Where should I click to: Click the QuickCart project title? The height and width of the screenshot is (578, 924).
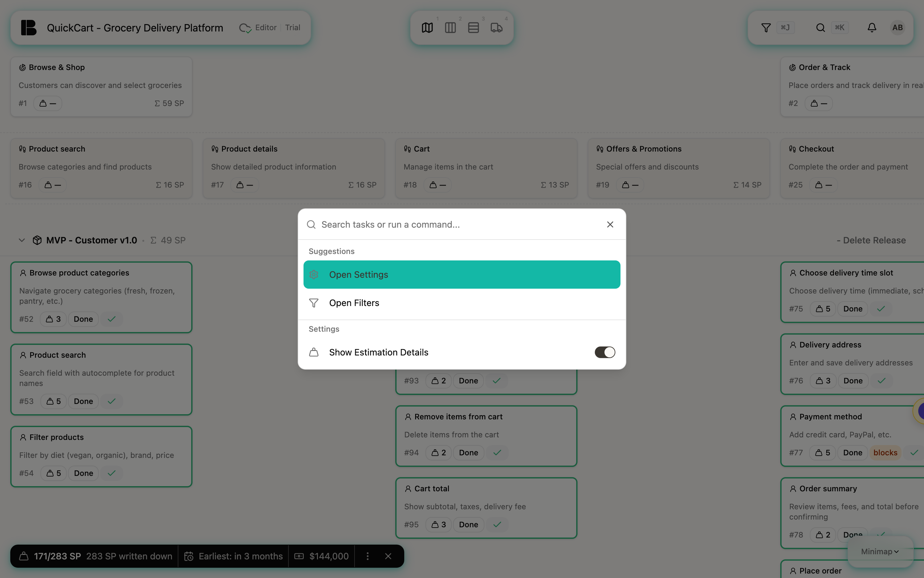135,28
